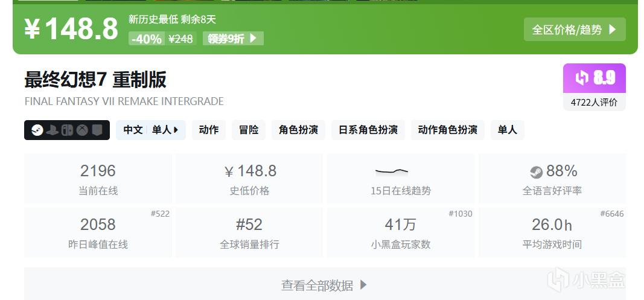Expand 查看全部数据 to view all data

coord(325,285)
